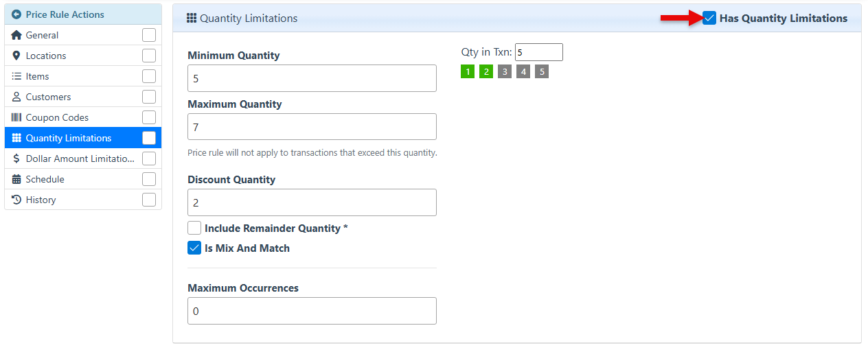Click the Coupon Codes barcode icon
868x352 pixels.
pyautogui.click(x=16, y=117)
